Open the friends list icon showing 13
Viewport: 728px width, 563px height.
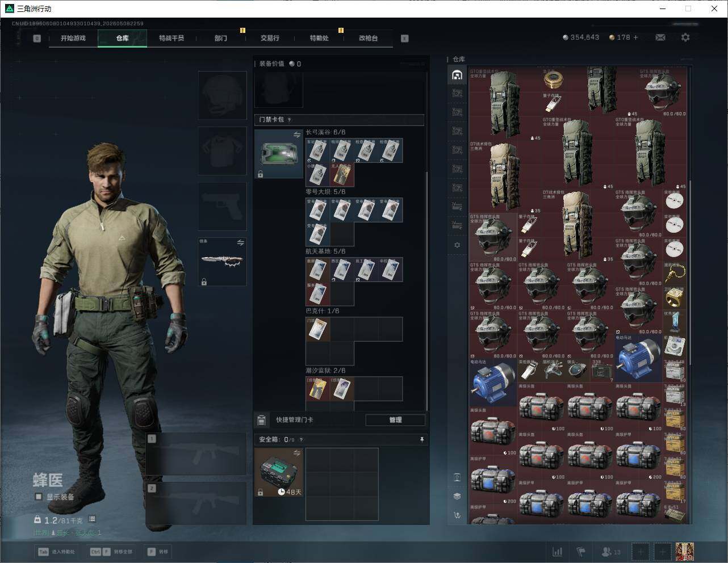tap(611, 552)
